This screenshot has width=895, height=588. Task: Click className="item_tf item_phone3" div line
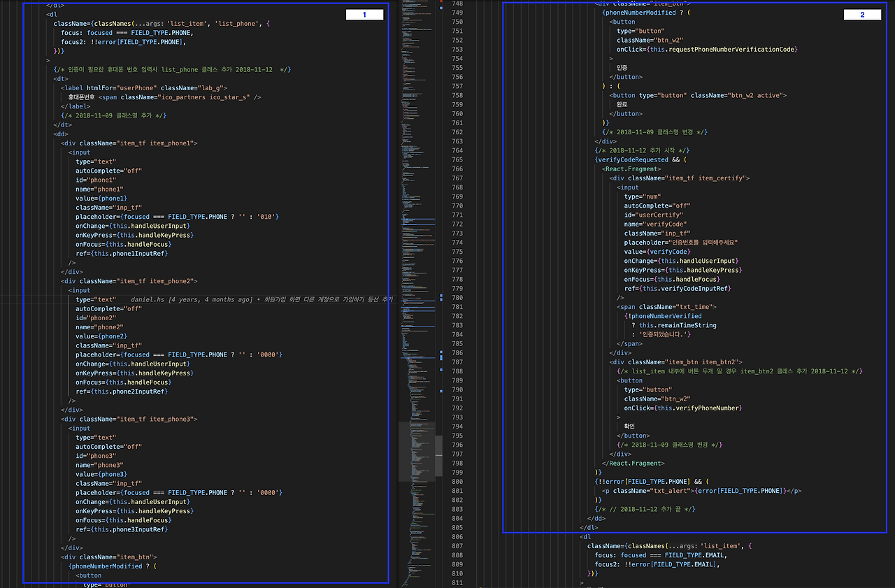click(x=129, y=419)
